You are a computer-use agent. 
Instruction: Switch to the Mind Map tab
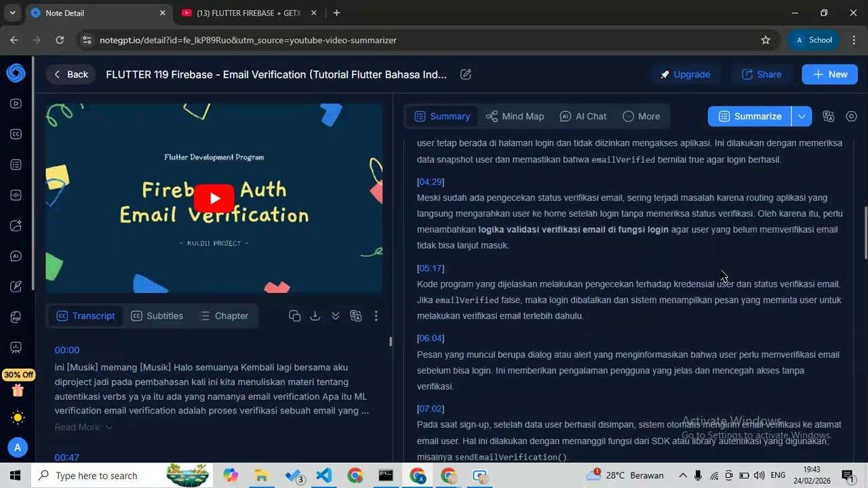pyautogui.click(x=515, y=117)
